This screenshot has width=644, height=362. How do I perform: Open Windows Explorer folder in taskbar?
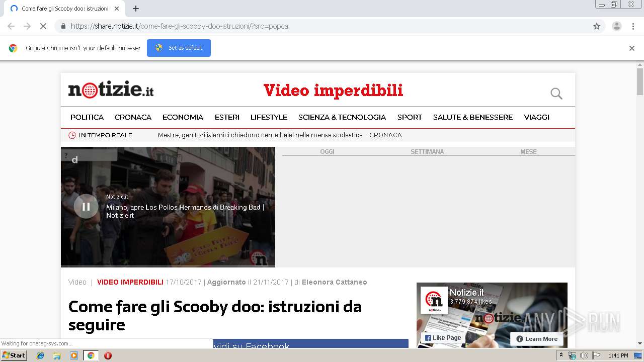(x=57, y=355)
